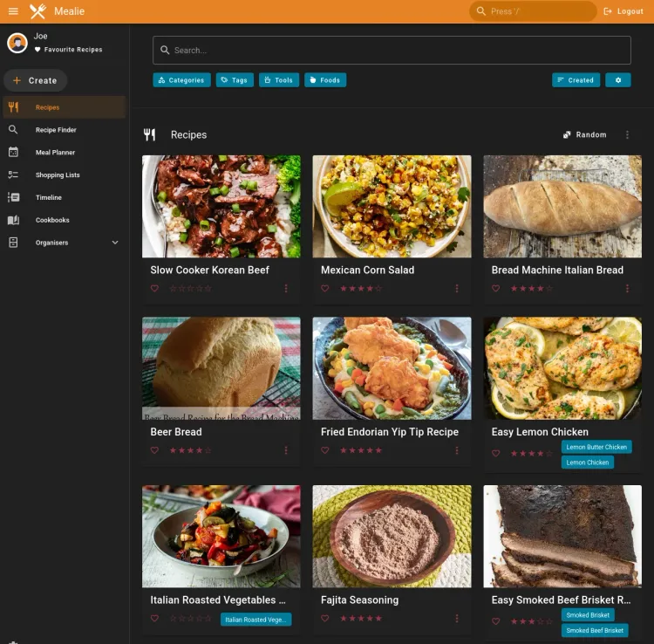Image resolution: width=654 pixels, height=644 pixels.
Task: Click the Italian Roasted Vege... tag chip
Action: (x=255, y=620)
